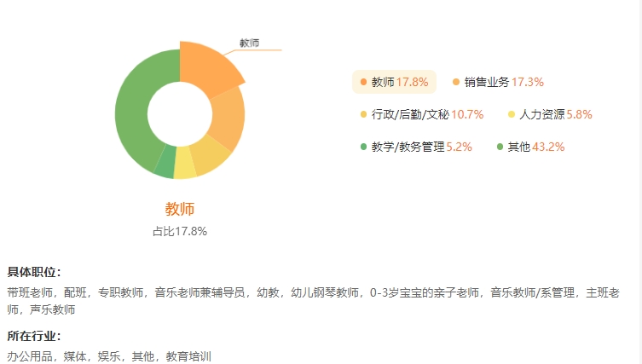
Task: Click the legend dot for 其他
Action: pos(500,147)
